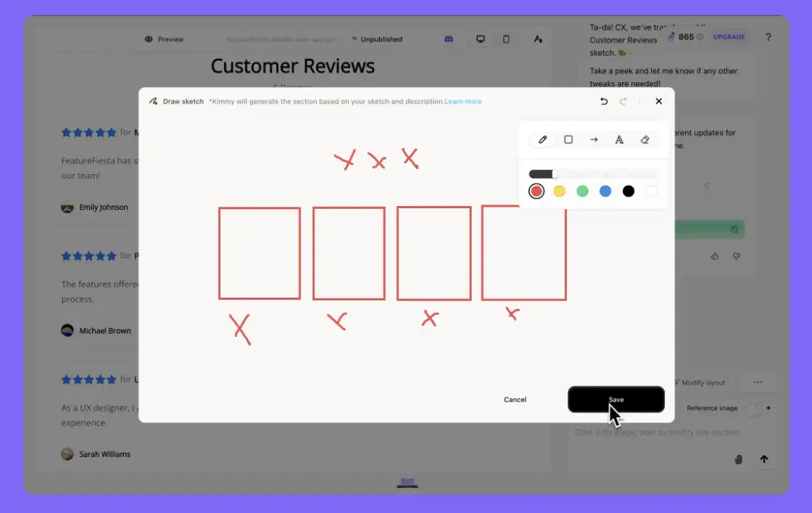The height and width of the screenshot is (513, 812).
Task: Click the Cancel button
Action: (x=515, y=400)
